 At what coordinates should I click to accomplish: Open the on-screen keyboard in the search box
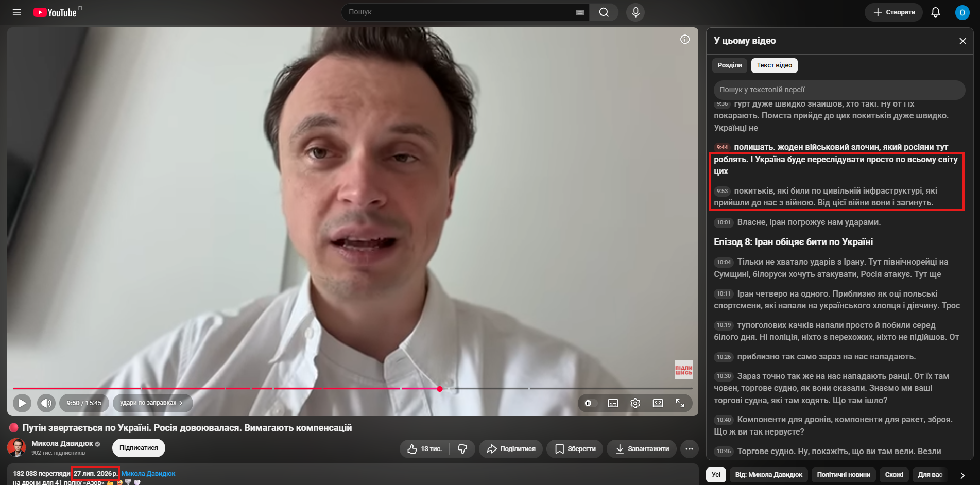580,12
